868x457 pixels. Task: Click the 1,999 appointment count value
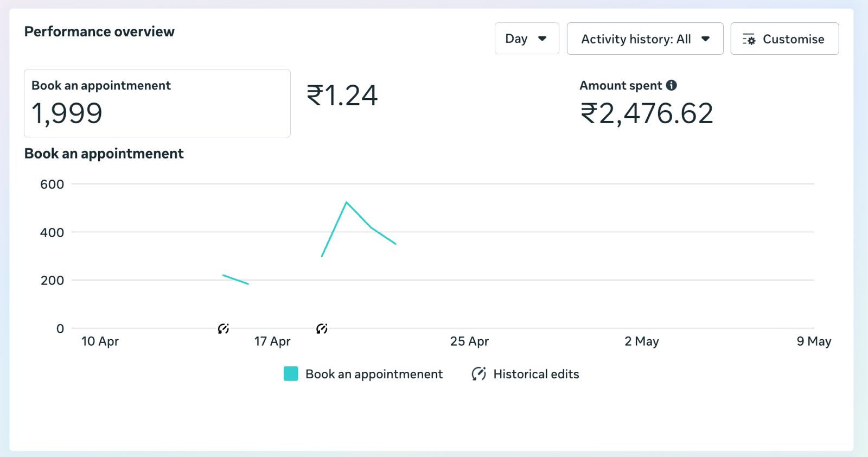click(67, 113)
